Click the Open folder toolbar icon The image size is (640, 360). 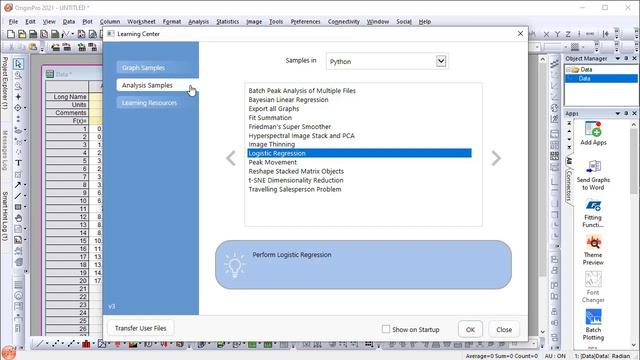(22, 34)
